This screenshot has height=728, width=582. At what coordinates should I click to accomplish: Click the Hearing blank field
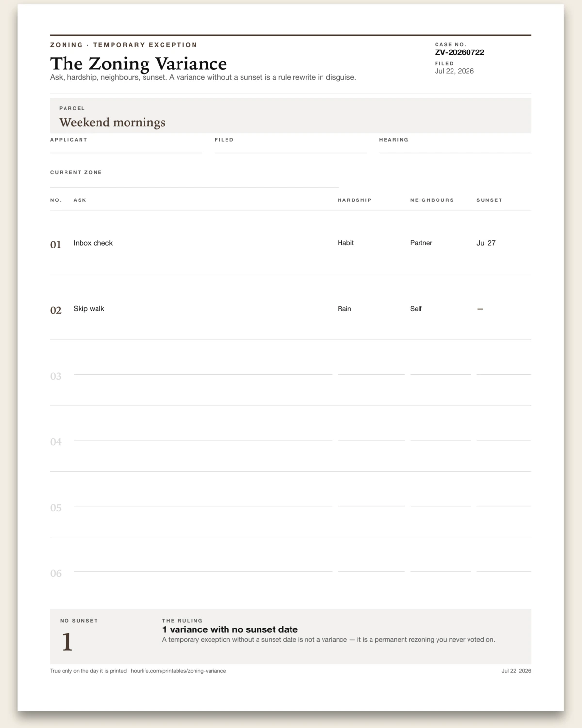[x=455, y=148]
